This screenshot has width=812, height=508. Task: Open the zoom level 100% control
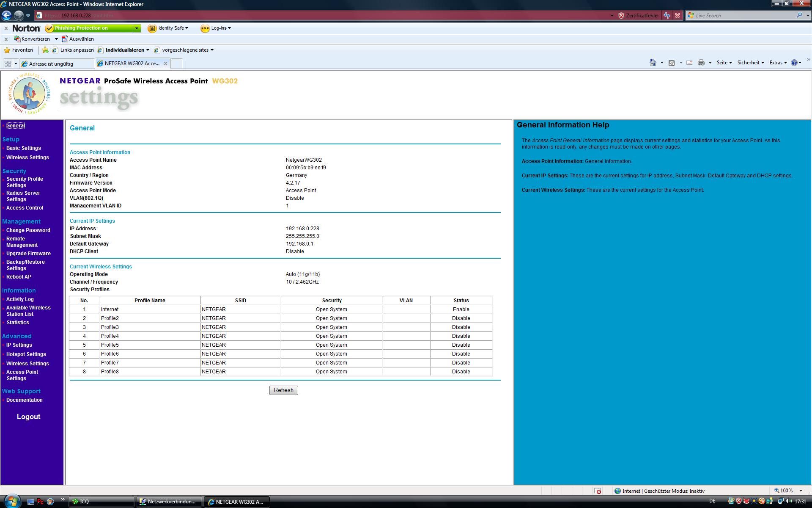(x=787, y=491)
